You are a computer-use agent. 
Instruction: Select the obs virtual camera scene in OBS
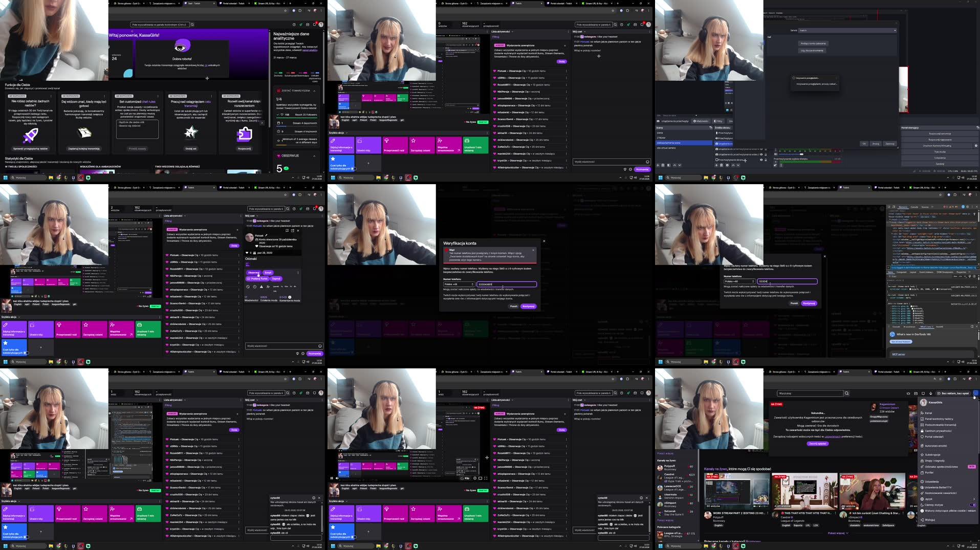pos(684,148)
